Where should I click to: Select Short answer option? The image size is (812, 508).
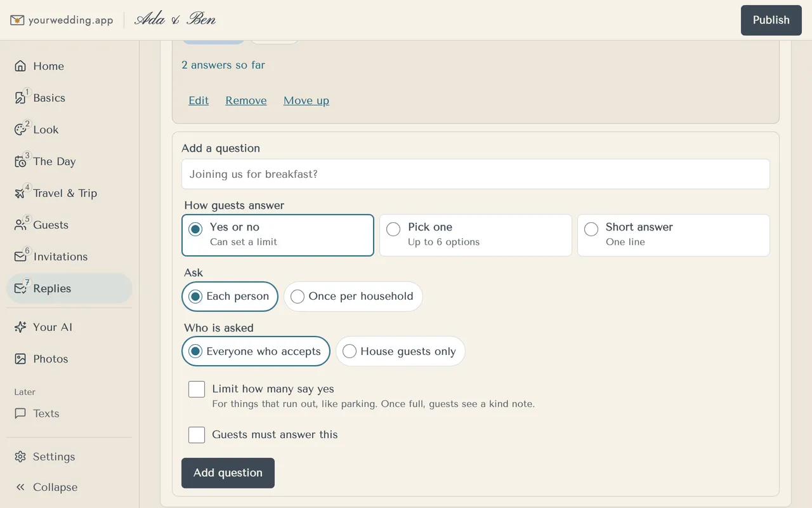click(x=674, y=235)
